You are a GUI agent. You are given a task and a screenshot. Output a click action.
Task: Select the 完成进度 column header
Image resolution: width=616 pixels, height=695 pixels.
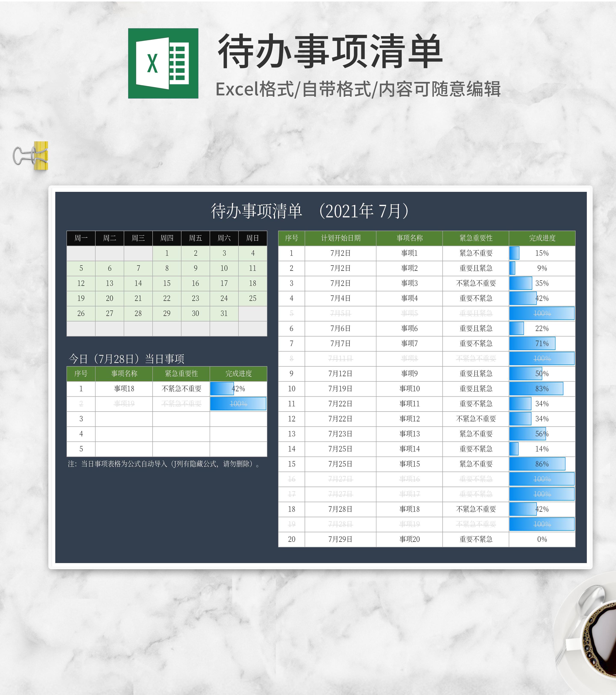tap(542, 238)
